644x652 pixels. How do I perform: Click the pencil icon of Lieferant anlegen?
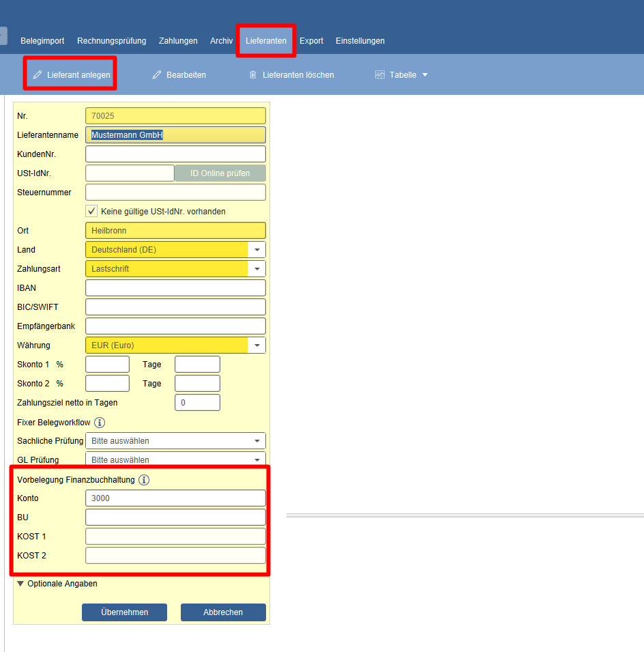38,75
